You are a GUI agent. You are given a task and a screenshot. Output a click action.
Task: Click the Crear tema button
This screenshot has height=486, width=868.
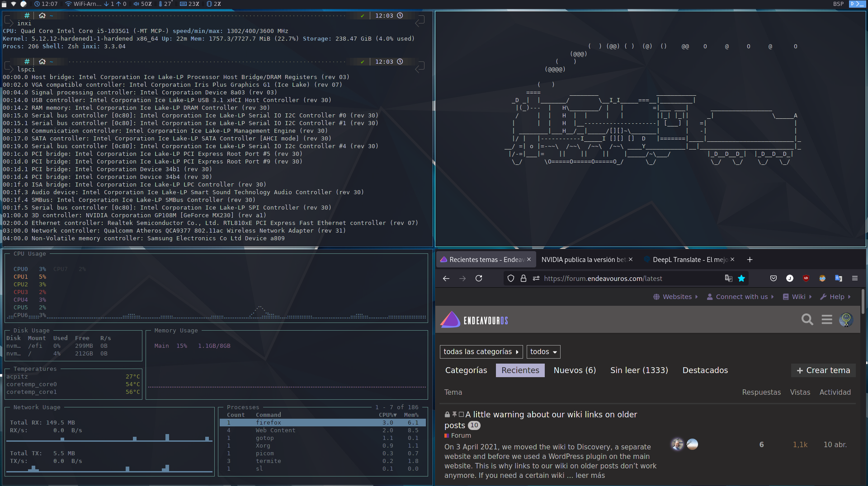coord(823,370)
